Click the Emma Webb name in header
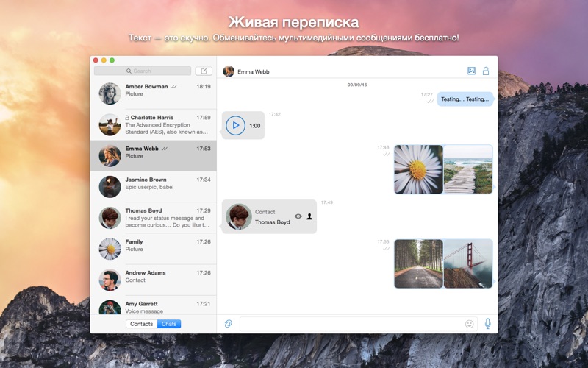588x368 pixels. (254, 71)
